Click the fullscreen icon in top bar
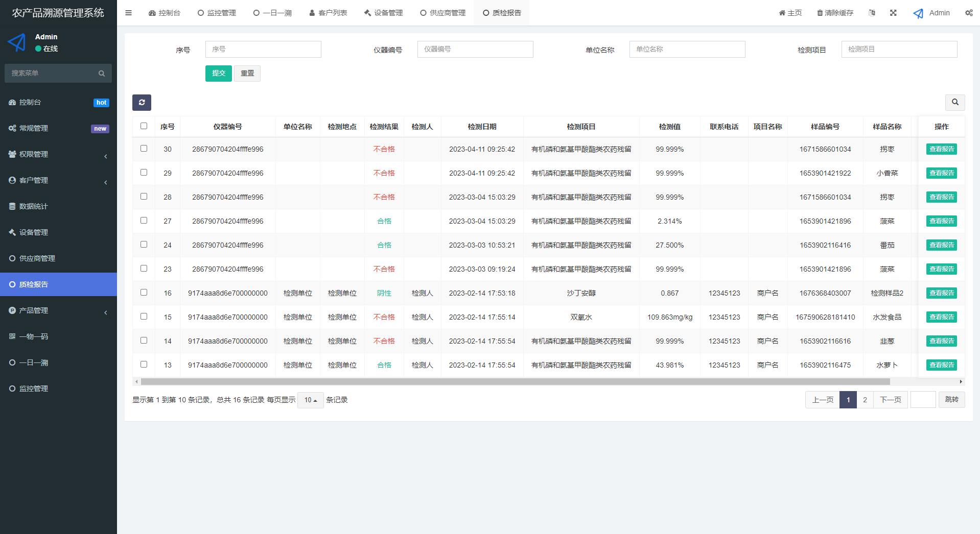Screen dimensions: 980x534 tap(893, 13)
